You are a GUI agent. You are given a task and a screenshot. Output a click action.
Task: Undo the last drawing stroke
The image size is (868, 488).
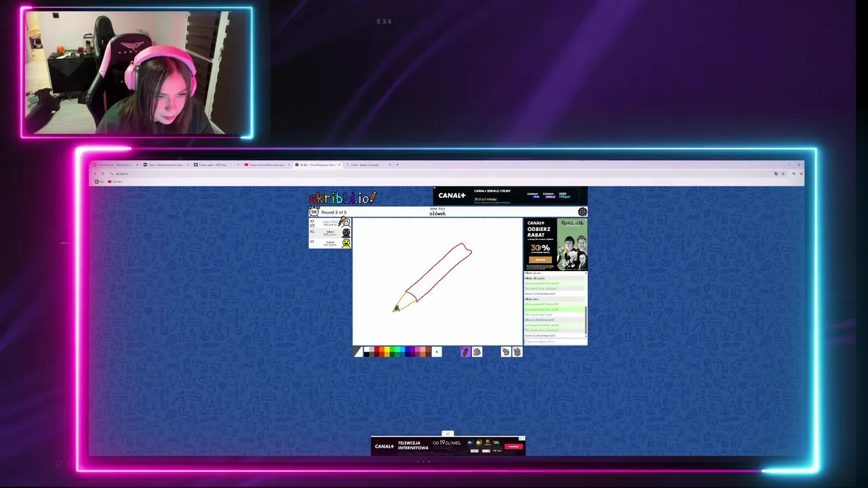tap(506, 352)
